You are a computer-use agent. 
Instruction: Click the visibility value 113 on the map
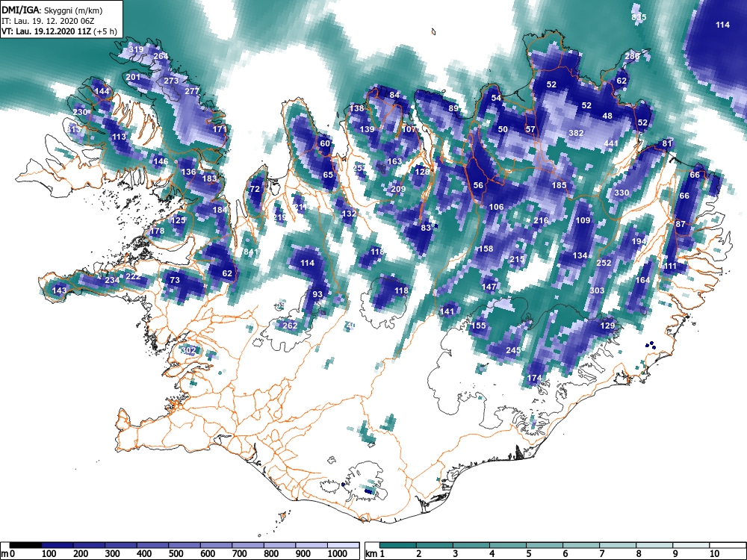click(119, 137)
